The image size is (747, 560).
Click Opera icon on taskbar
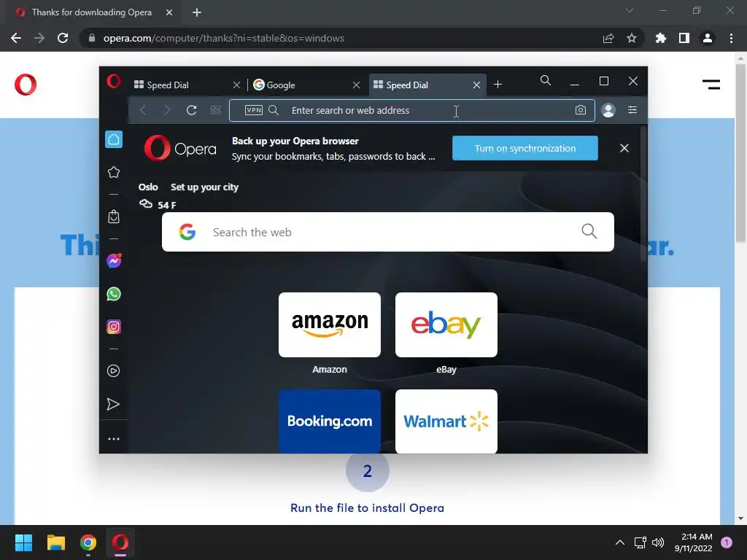tap(120, 542)
